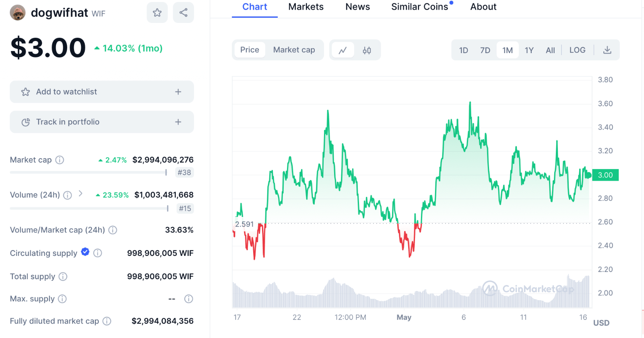Viewport: 644px width, 338px height.
Task: Click the #15 volume rank badge
Action: pos(185,208)
